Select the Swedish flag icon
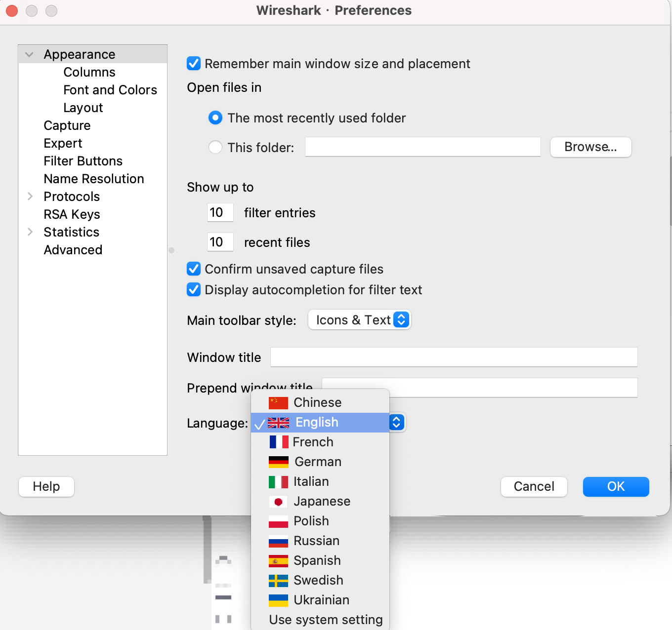This screenshot has width=672, height=630. [279, 580]
